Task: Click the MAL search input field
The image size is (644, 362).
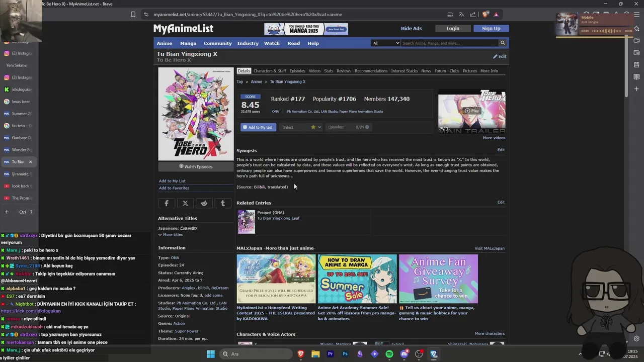Action: tap(449, 43)
